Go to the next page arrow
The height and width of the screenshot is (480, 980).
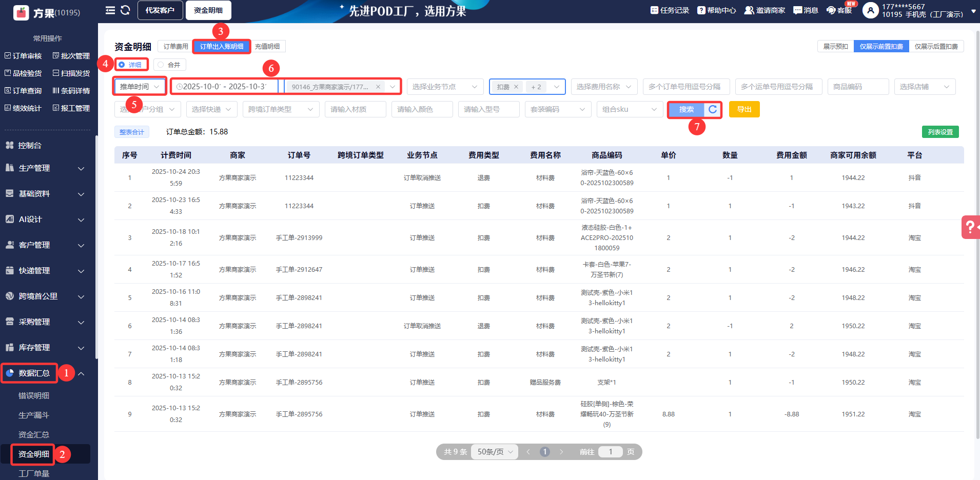561,452
